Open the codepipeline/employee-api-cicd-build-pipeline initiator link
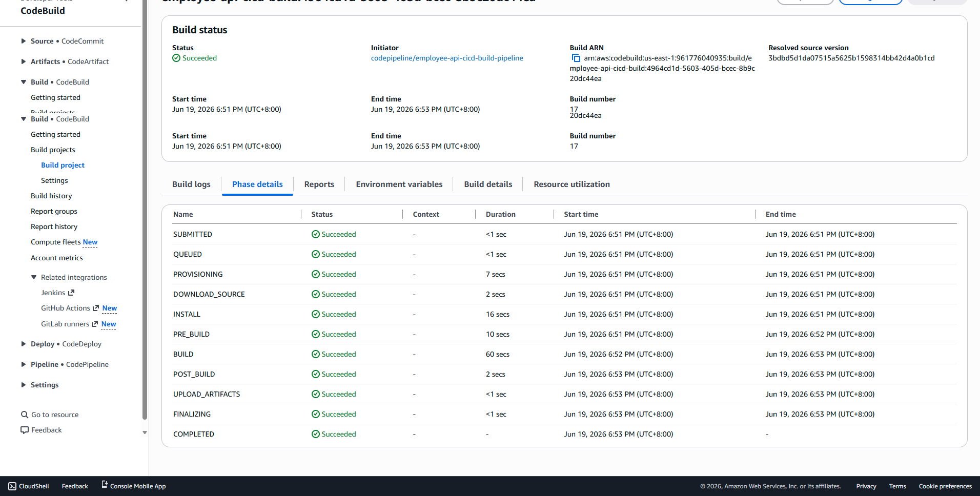The height and width of the screenshot is (496, 980). tap(447, 58)
